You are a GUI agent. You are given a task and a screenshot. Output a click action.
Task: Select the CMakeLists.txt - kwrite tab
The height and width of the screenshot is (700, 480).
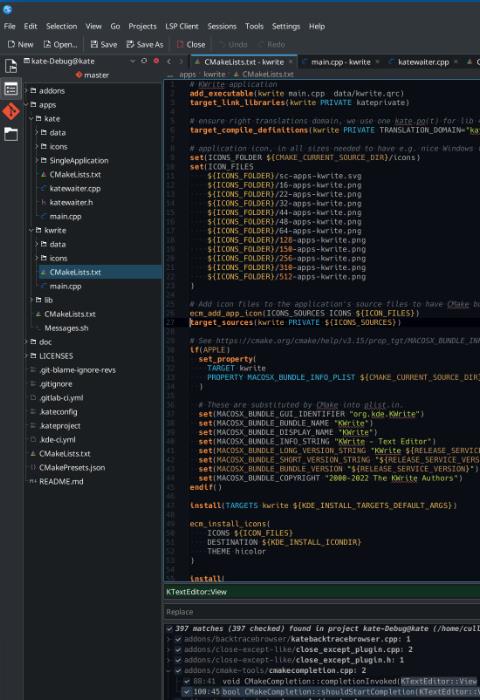point(244,62)
